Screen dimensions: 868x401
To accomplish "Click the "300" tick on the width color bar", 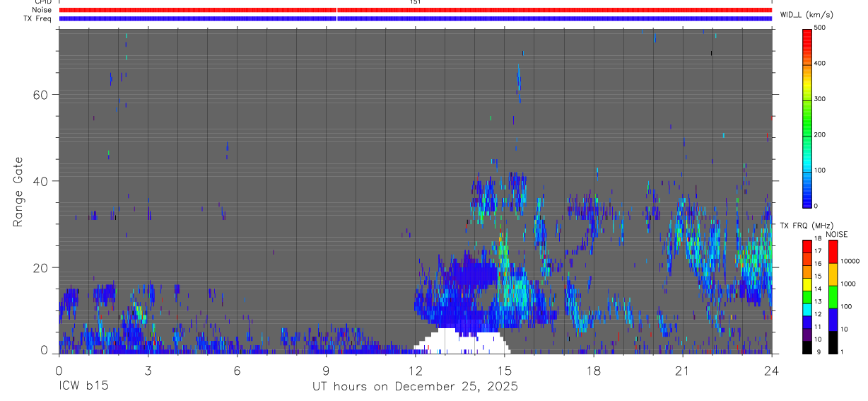I will pos(820,99).
